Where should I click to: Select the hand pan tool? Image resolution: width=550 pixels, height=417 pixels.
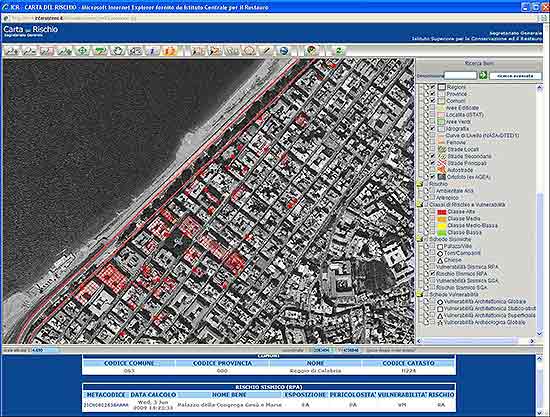(x=118, y=51)
